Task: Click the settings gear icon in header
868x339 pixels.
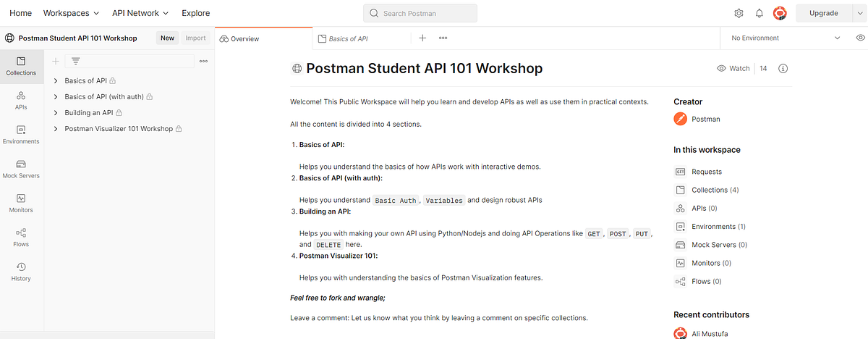Action: point(739,13)
